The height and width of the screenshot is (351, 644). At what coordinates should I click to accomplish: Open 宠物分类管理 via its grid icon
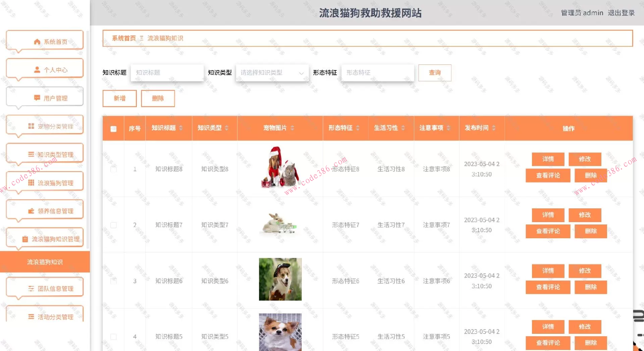pos(31,127)
